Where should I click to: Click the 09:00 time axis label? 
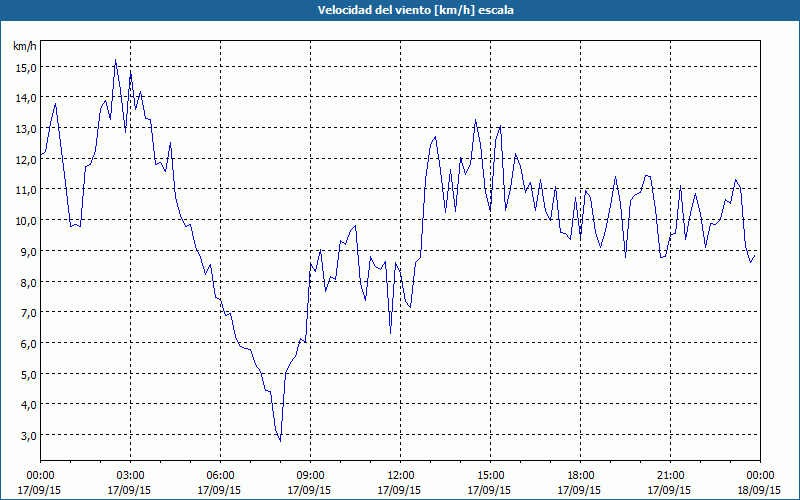[310, 476]
